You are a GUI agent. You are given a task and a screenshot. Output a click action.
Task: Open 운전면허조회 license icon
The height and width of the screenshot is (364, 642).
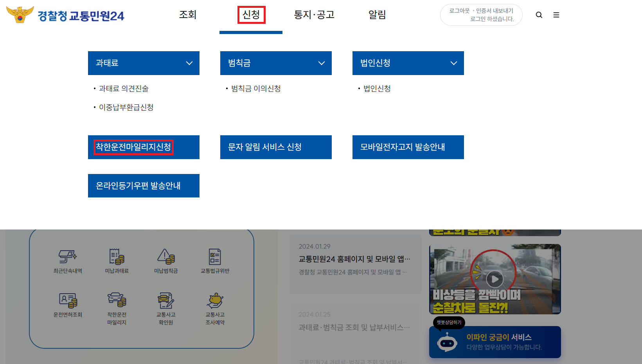68,301
